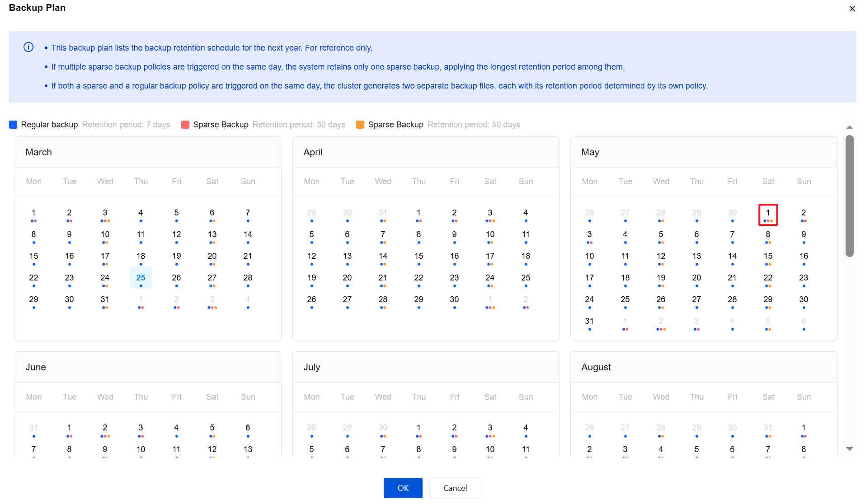Click the May month heading
This screenshot has width=865, height=504.
(x=590, y=152)
